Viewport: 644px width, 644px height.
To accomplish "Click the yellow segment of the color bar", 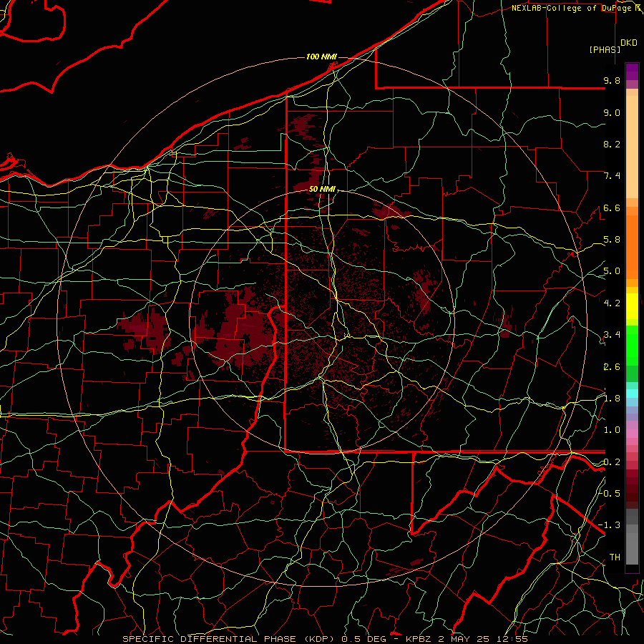I will pos(632,306).
